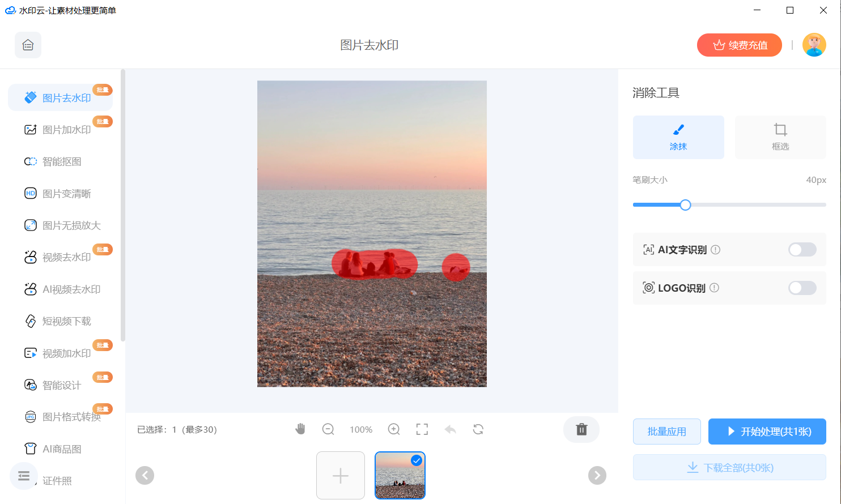Click the 100% zoom level text
The height and width of the screenshot is (504, 841).
tap(361, 429)
